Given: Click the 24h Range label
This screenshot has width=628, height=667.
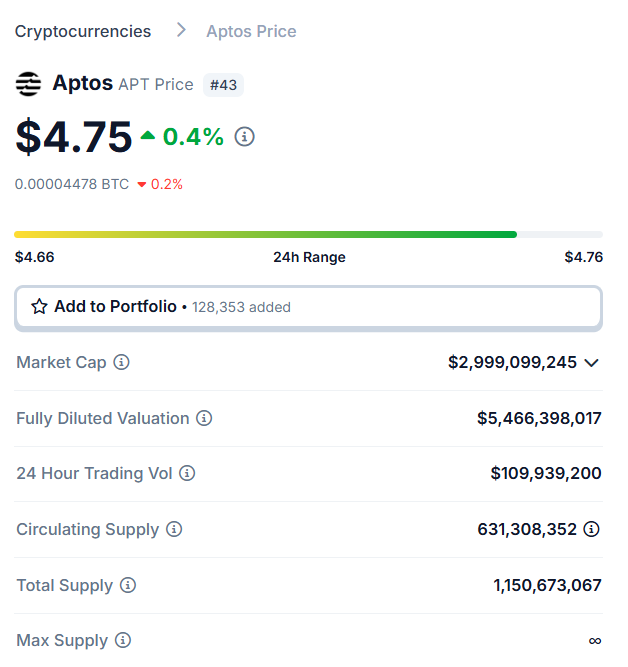Looking at the screenshot, I should [x=309, y=257].
